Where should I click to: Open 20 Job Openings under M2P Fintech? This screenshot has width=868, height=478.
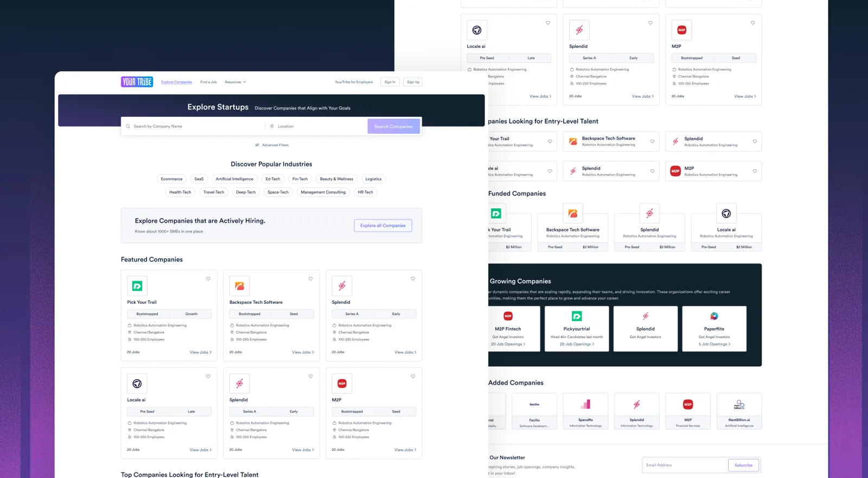(508, 344)
